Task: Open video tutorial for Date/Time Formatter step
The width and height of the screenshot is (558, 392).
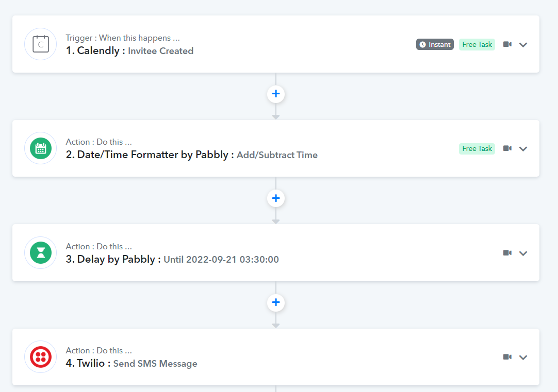Action: [507, 148]
